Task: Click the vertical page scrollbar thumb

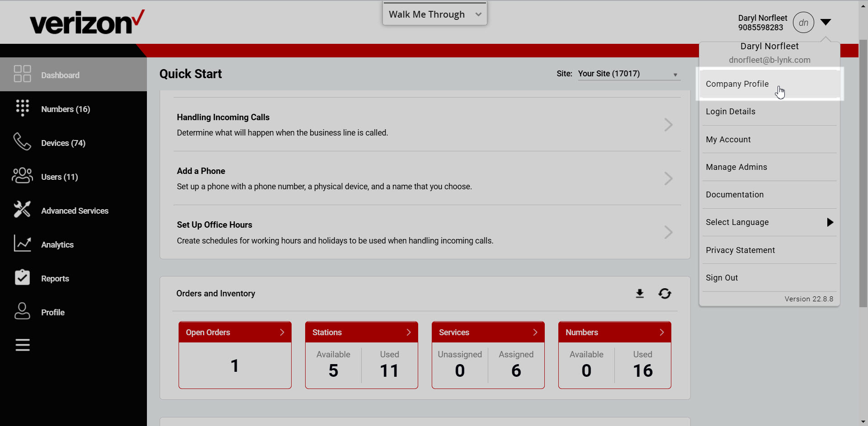Action: click(863, 173)
